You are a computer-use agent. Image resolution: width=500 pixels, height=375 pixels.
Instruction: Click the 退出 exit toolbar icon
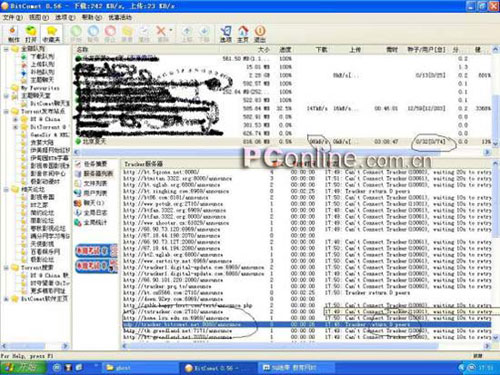point(260,34)
